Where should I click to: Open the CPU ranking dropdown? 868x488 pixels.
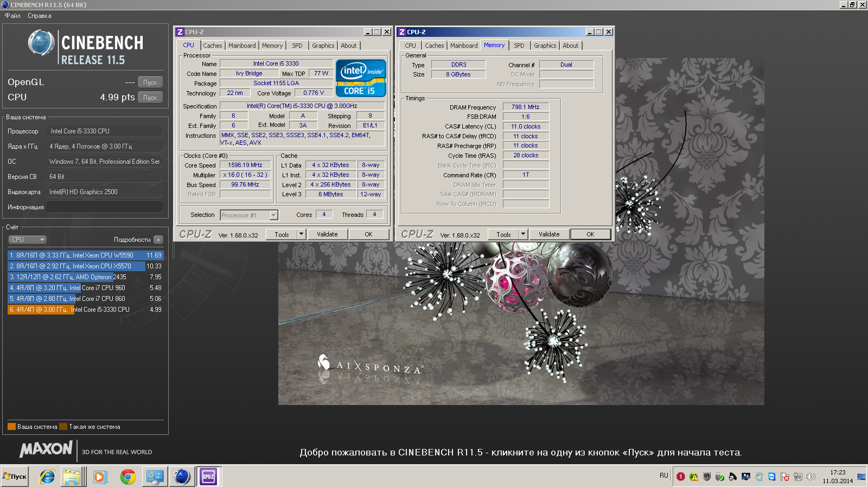click(x=27, y=240)
